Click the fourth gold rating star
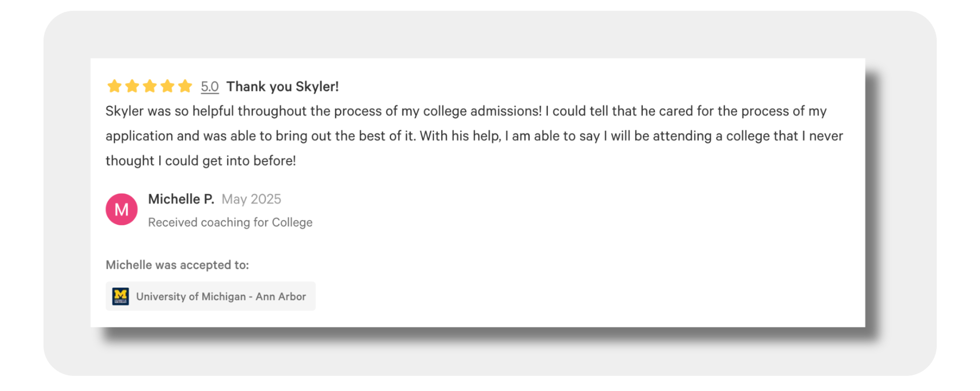Screen dimensions: 980x391 (x=167, y=86)
